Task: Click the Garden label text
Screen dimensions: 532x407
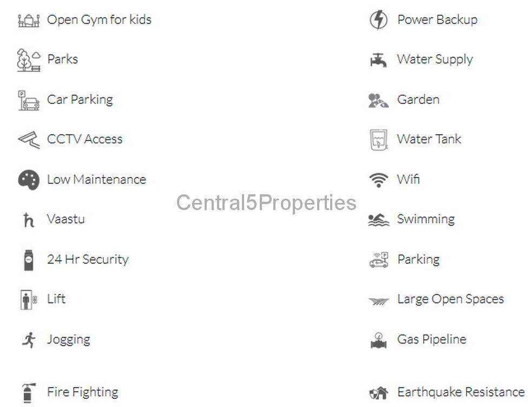Action: 418,100
